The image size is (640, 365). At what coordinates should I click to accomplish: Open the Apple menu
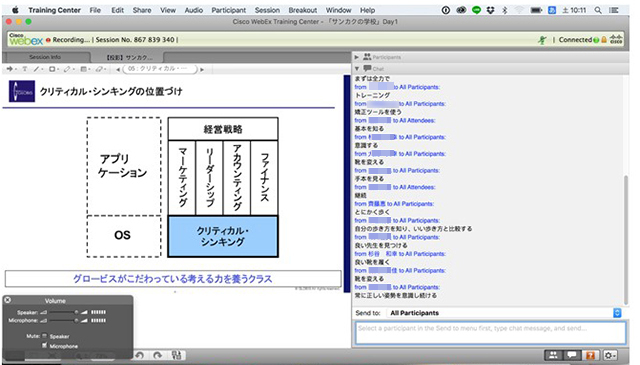(x=15, y=10)
